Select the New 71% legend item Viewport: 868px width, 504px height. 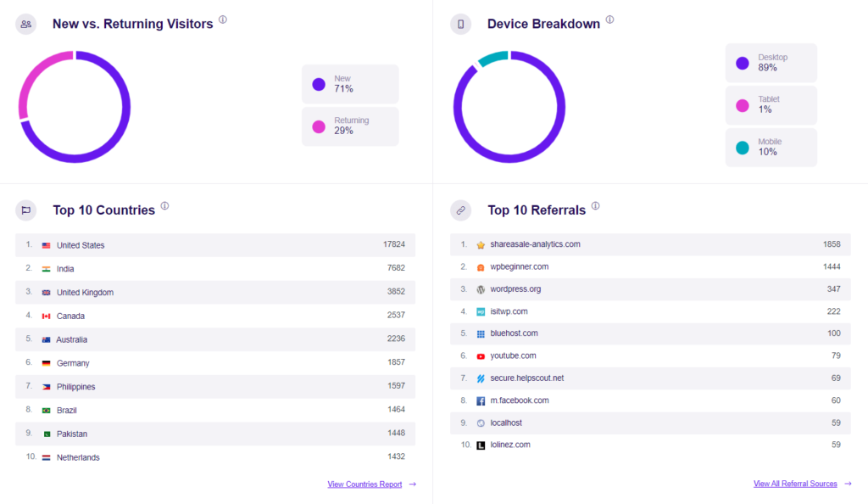[349, 84]
